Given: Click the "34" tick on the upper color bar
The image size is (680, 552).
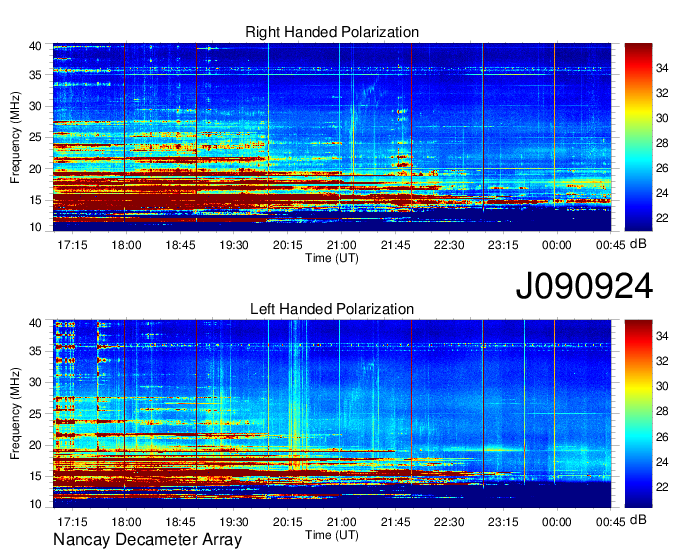Looking at the screenshot, I should coord(662,68).
